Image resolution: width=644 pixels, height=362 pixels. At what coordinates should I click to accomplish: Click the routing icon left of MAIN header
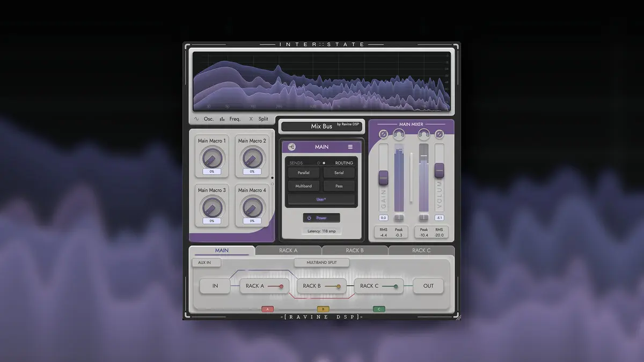tap(292, 146)
